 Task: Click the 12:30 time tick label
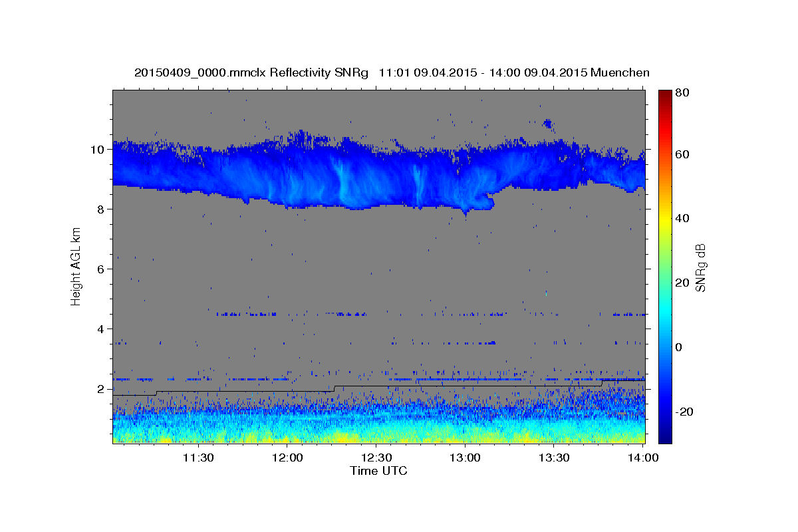pos(376,458)
